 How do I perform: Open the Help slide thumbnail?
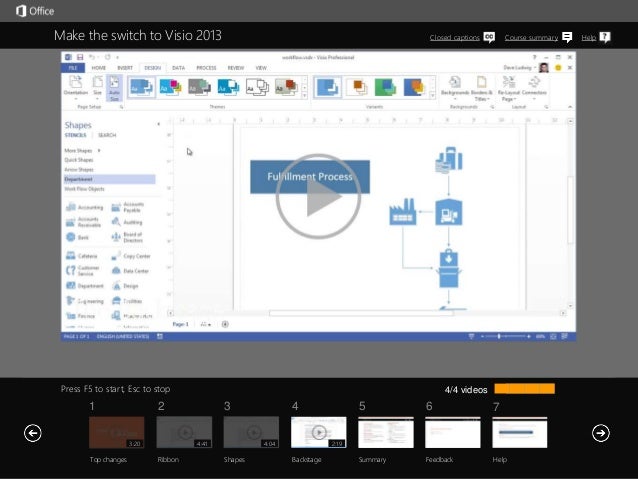point(520,432)
